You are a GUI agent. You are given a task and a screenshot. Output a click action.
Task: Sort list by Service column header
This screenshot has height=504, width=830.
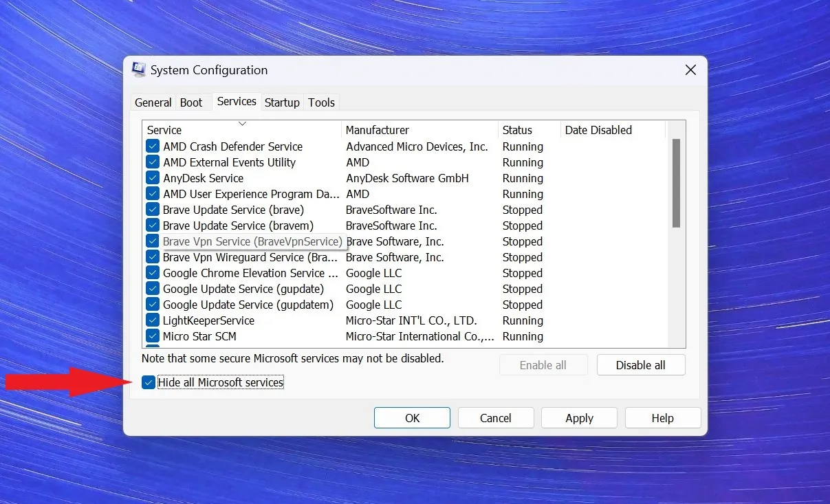(x=241, y=130)
